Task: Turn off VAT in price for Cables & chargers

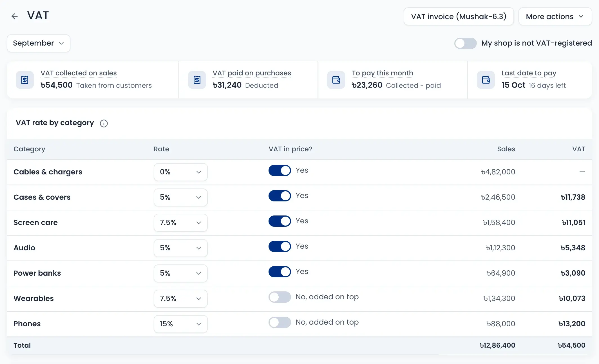Action: pyautogui.click(x=280, y=170)
